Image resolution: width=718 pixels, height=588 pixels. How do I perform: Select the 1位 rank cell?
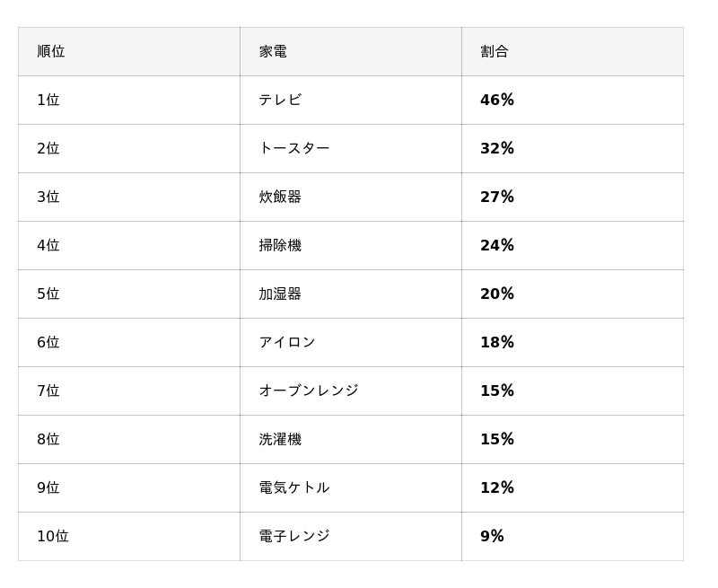tap(48, 101)
